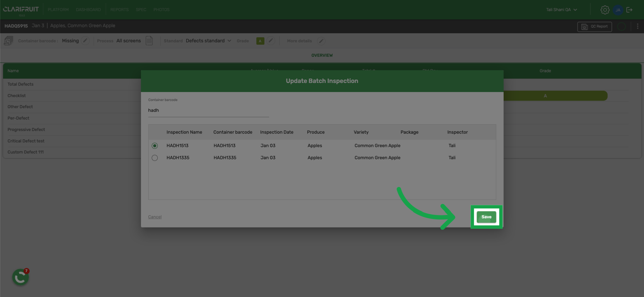Click the Clarifruit logo
The image size is (644, 297).
click(x=21, y=10)
